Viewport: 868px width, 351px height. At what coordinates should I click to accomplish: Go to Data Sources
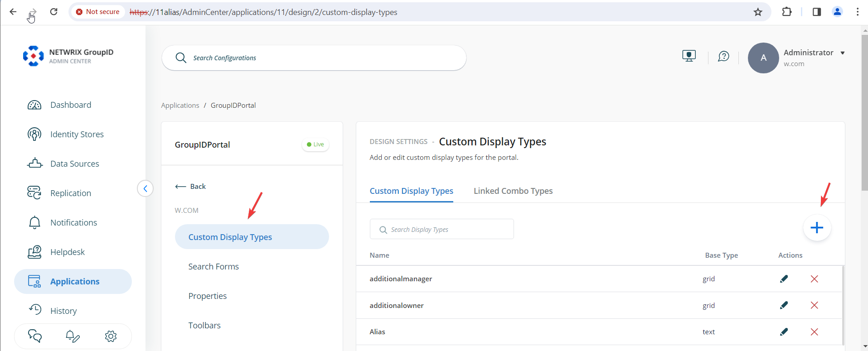pyautogui.click(x=63, y=164)
